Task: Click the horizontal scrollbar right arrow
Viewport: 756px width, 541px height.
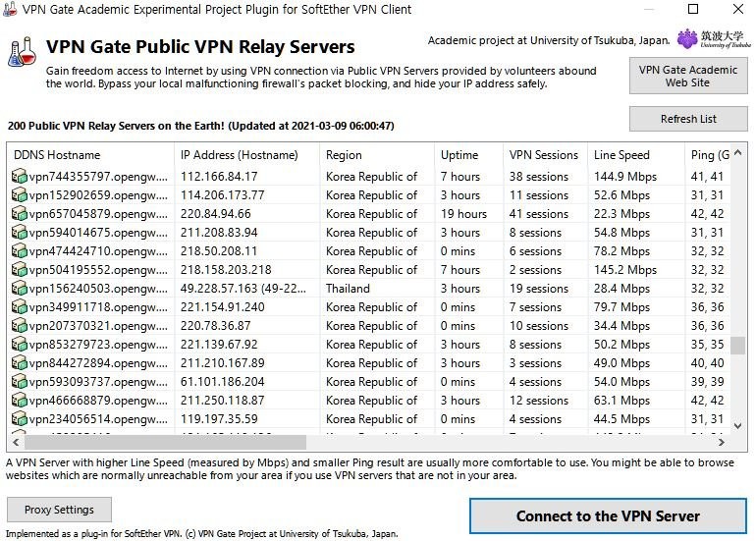Action: 722,442
